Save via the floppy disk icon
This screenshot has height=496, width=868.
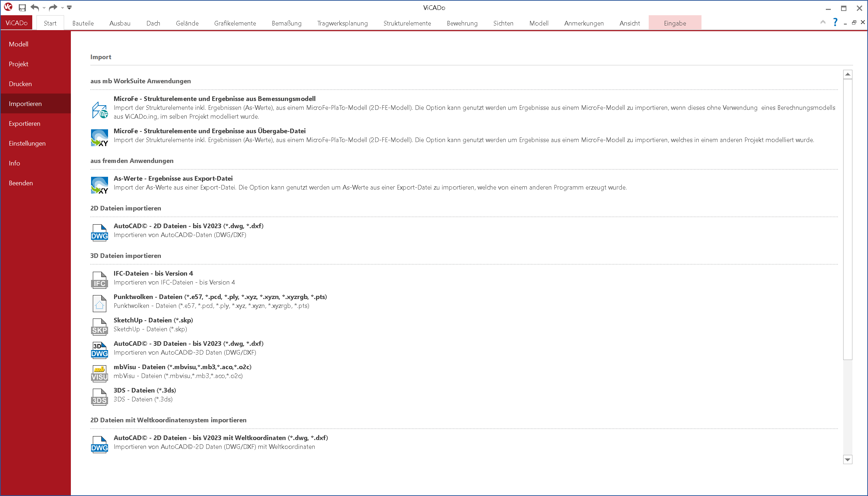pyautogui.click(x=22, y=7)
